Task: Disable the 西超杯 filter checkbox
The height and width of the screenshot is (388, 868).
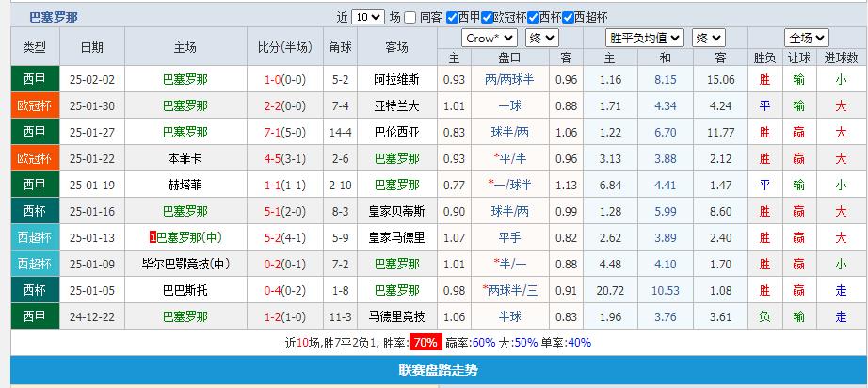Action: click(x=567, y=17)
